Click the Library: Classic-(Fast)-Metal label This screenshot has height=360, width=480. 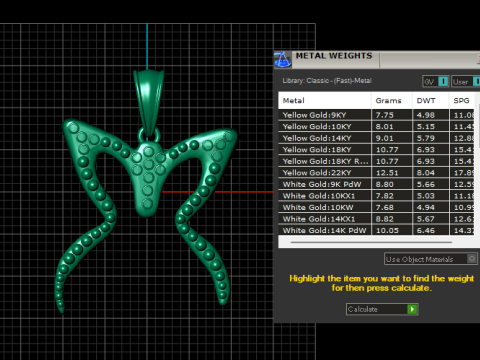click(x=327, y=81)
